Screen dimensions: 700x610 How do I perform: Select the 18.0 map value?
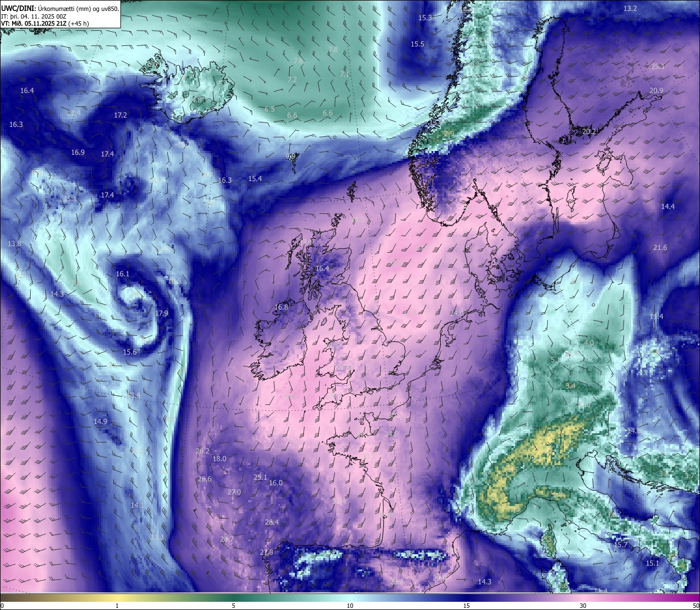click(219, 459)
